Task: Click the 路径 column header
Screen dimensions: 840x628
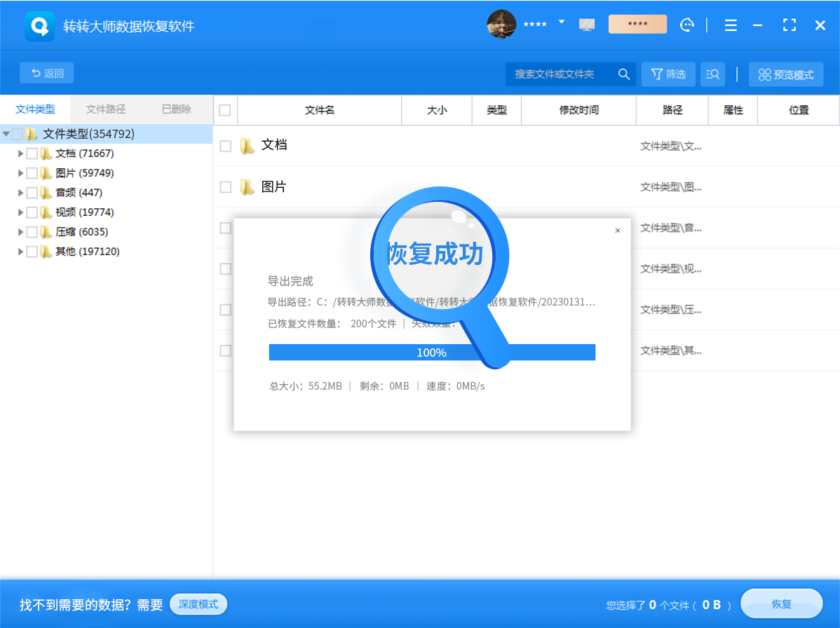Action: click(672, 110)
